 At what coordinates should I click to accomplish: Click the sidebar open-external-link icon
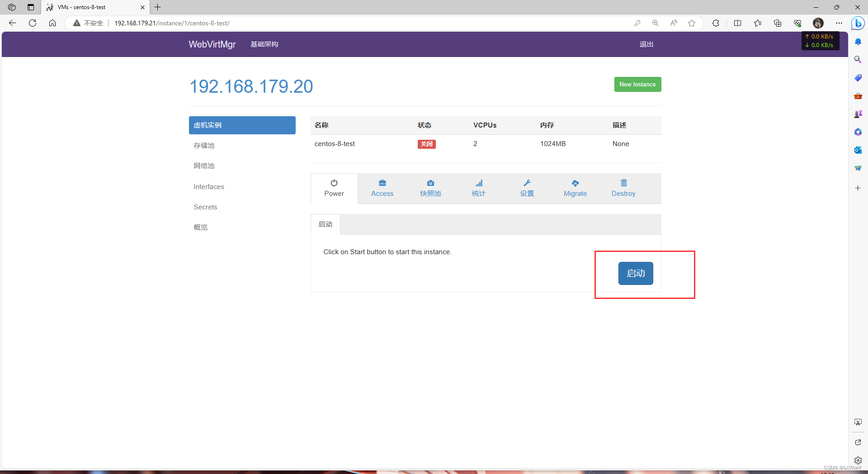pyautogui.click(x=858, y=442)
